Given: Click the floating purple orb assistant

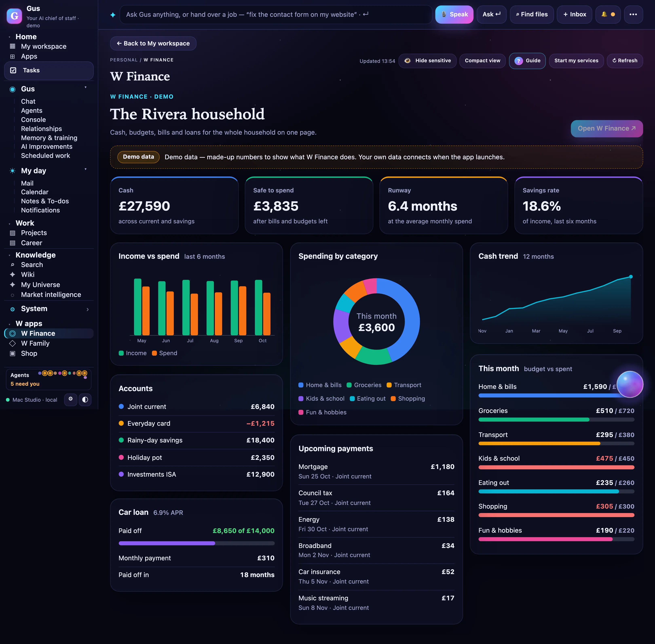Looking at the screenshot, I should click(630, 384).
